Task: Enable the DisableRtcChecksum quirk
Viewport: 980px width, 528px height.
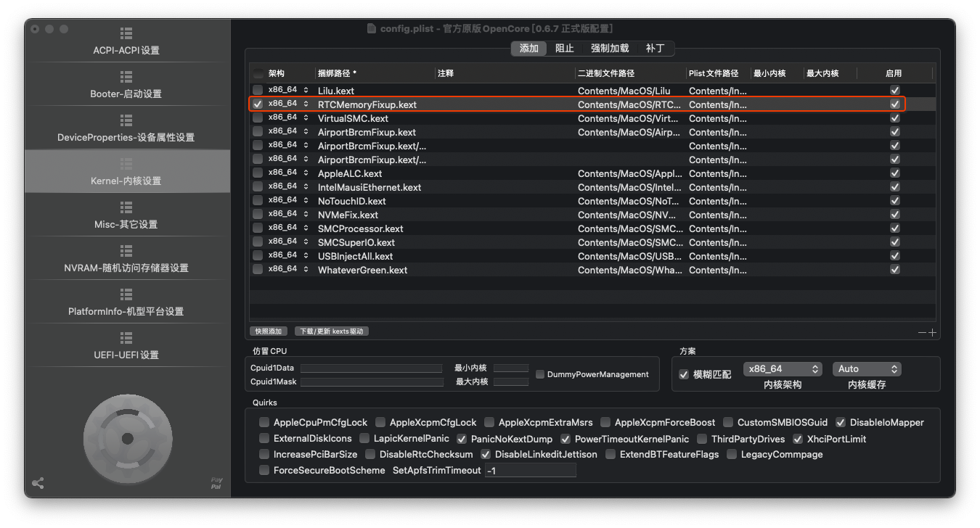Action: point(370,454)
